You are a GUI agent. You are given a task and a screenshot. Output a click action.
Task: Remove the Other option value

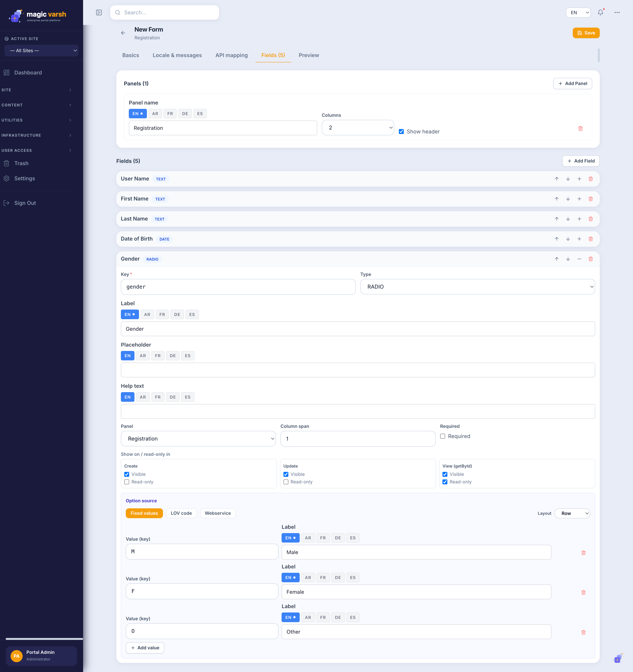[583, 632]
